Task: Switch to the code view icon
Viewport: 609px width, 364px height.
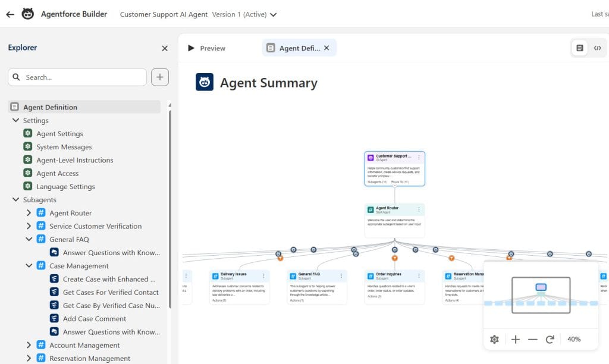Action: [597, 48]
